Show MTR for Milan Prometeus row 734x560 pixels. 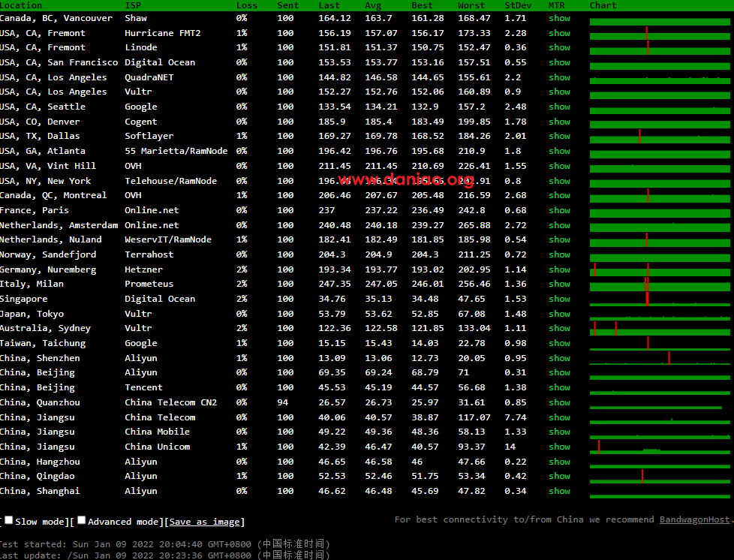pyautogui.click(x=559, y=284)
